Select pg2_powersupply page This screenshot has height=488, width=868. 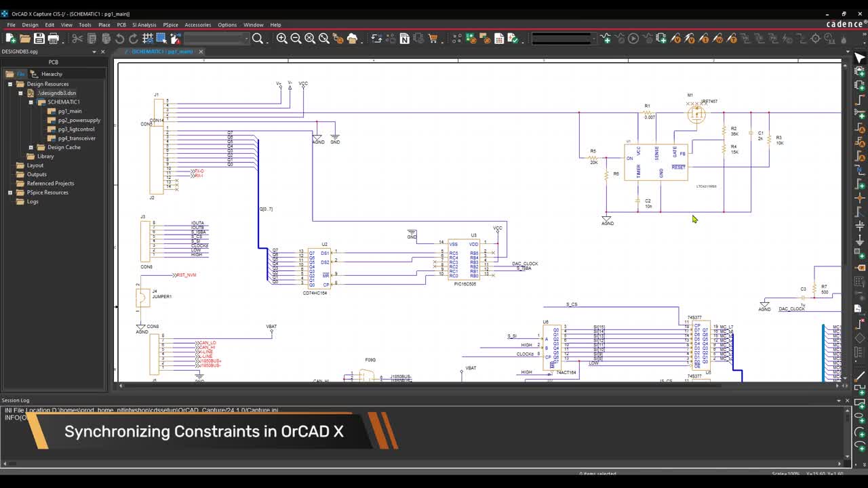pyautogui.click(x=79, y=120)
